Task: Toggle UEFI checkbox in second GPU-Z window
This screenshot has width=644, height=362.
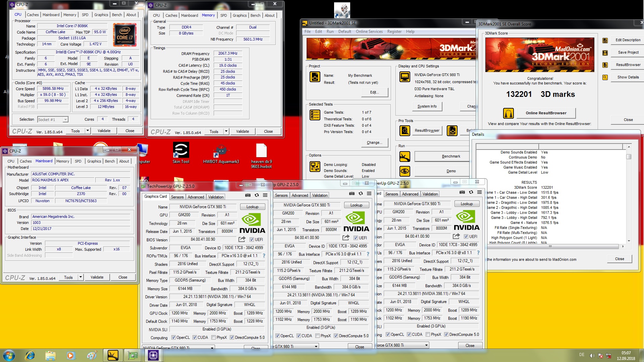Action: pos(356,238)
